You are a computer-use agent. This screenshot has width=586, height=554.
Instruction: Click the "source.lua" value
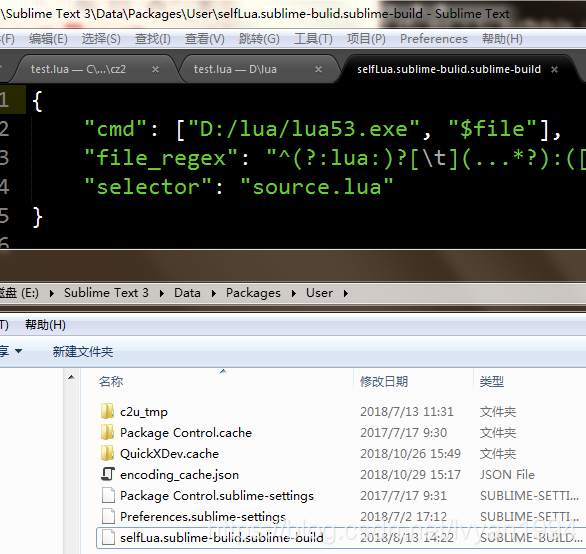(317, 187)
